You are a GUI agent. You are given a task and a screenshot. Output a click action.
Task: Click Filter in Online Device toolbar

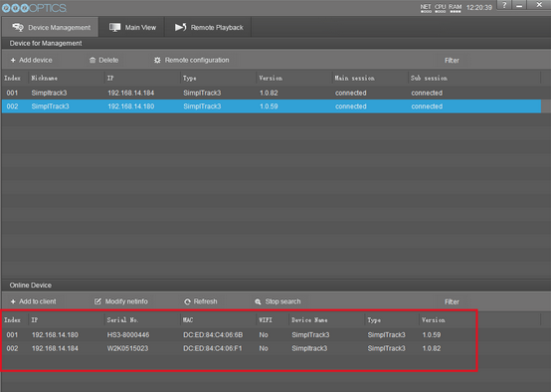point(452,302)
